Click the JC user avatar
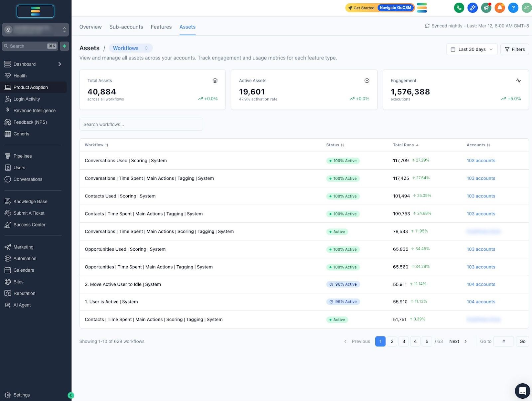This screenshot has height=401, width=532. click(x=526, y=8)
